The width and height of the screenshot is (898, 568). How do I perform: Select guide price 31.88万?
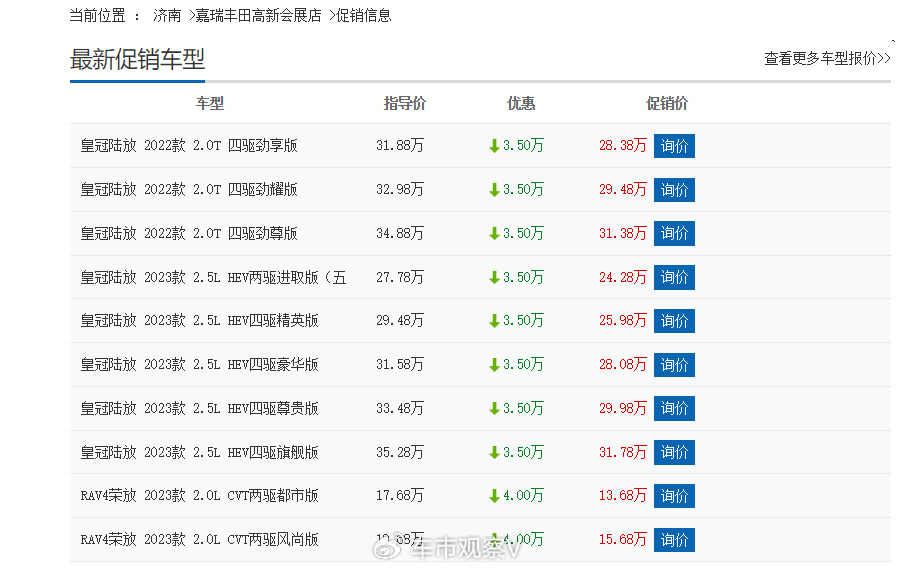click(x=400, y=145)
